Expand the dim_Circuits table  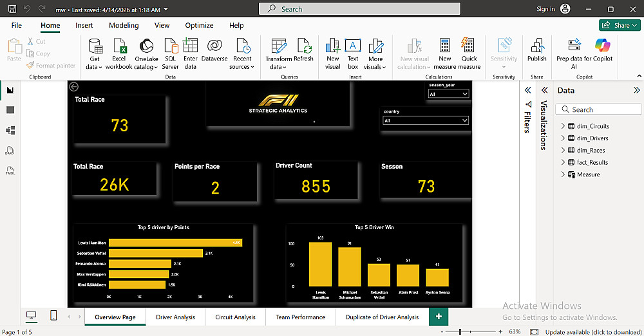(563, 126)
